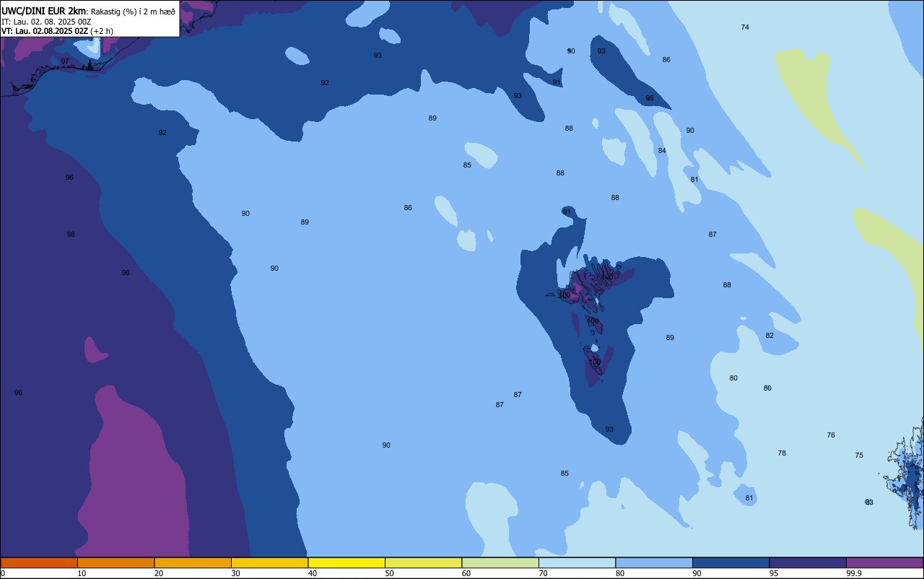Pick the light green 60–70 legend segment

[x=500, y=562]
